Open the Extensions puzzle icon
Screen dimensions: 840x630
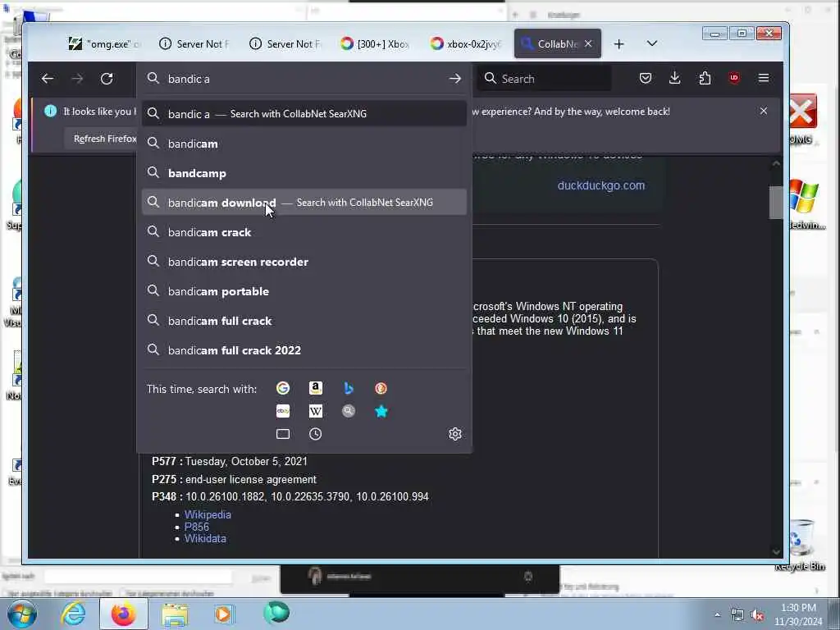coord(705,78)
